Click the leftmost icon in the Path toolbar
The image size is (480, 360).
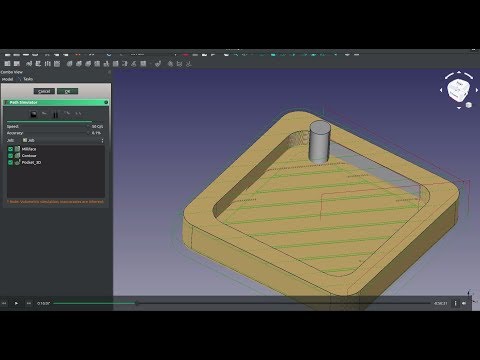click(7, 63)
